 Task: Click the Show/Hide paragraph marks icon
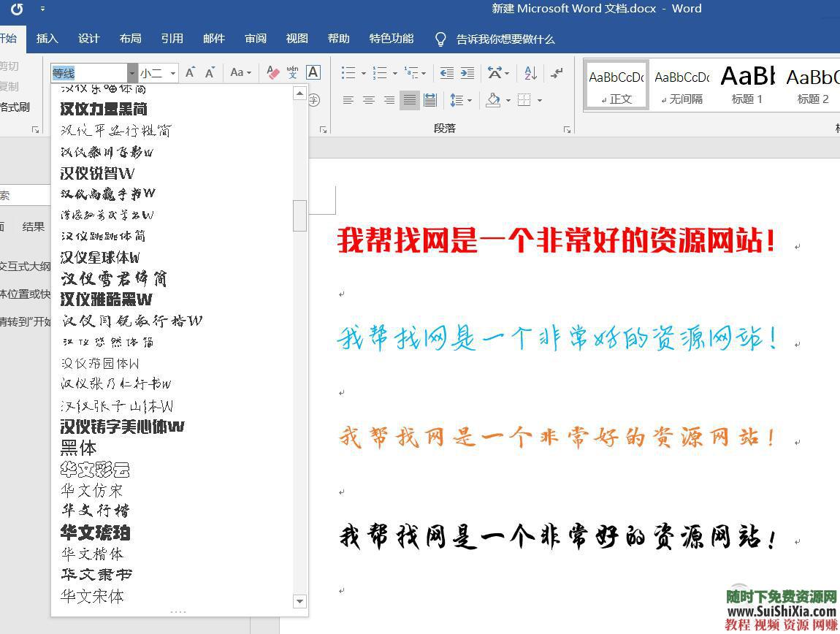tap(557, 73)
